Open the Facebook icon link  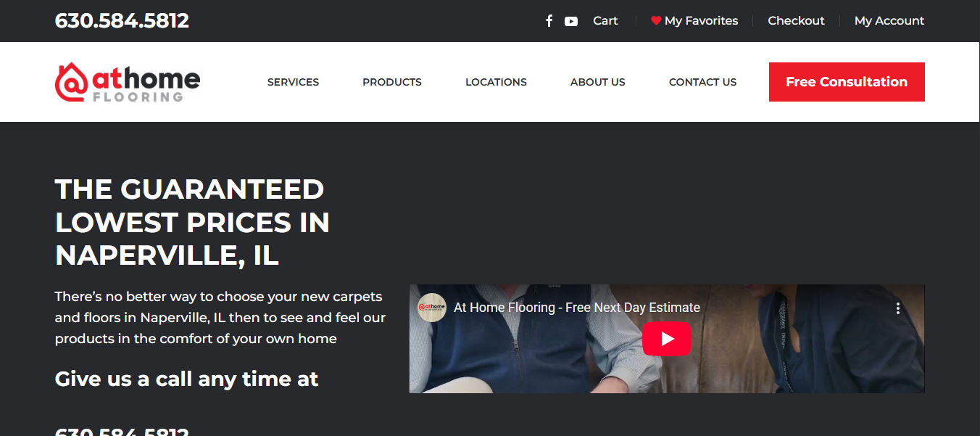(549, 21)
